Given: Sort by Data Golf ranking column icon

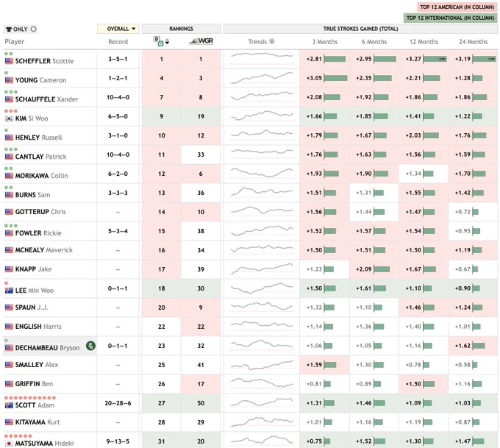Looking at the screenshot, I should (x=161, y=41).
